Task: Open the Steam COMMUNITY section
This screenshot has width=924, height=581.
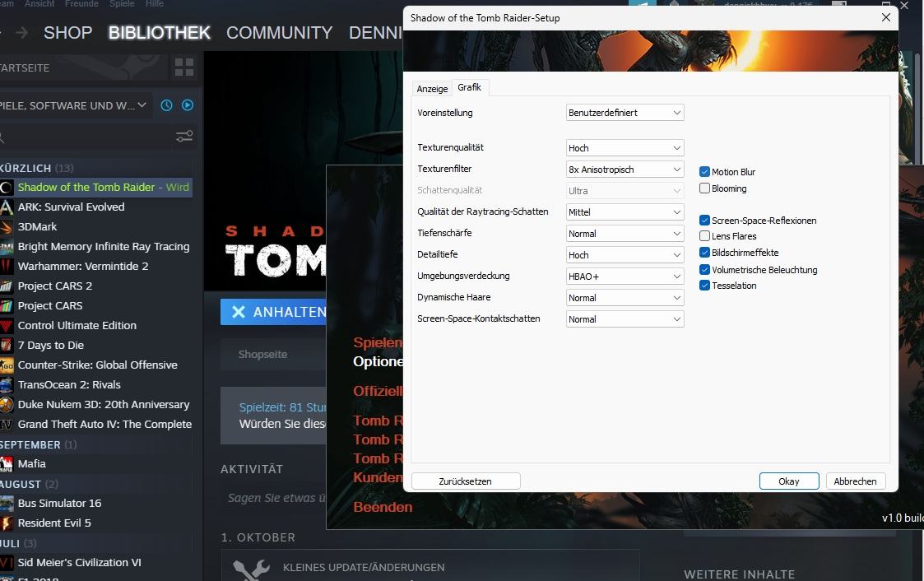Action: [x=279, y=32]
